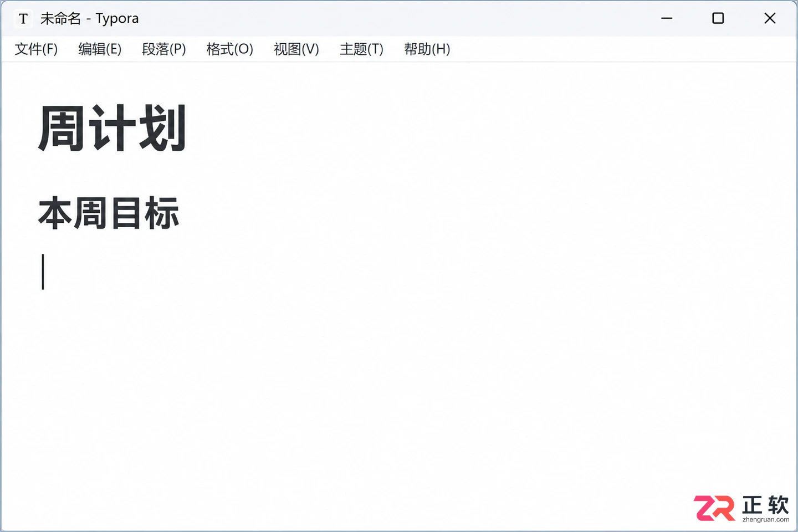
Task: Open the 帮助(H) menu
Action: pyautogui.click(x=427, y=49)
